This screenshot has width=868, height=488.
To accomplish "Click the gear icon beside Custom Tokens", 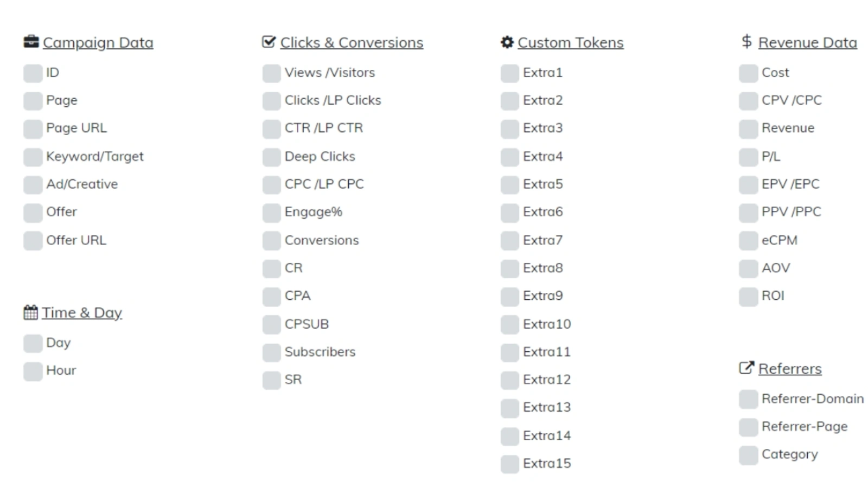I will pos(507,42).
